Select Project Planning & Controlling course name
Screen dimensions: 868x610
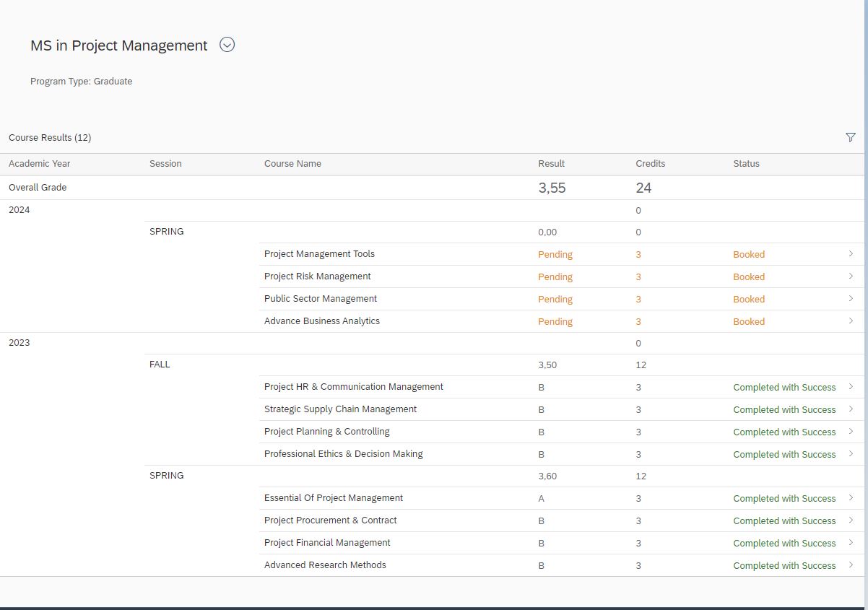(326, 432)
